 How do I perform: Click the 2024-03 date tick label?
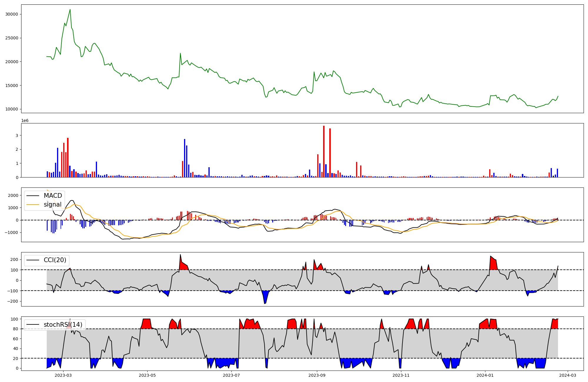pyautogui.click(x=567, y=375)
